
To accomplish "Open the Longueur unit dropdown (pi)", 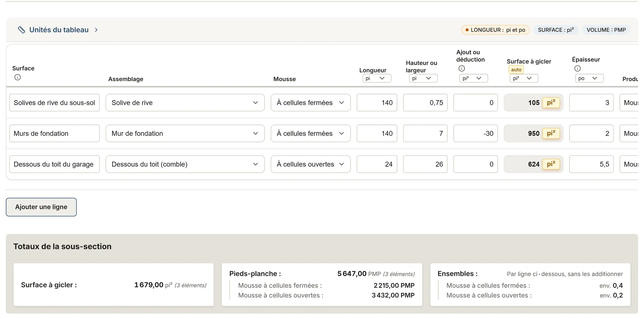I will point(377,78).
